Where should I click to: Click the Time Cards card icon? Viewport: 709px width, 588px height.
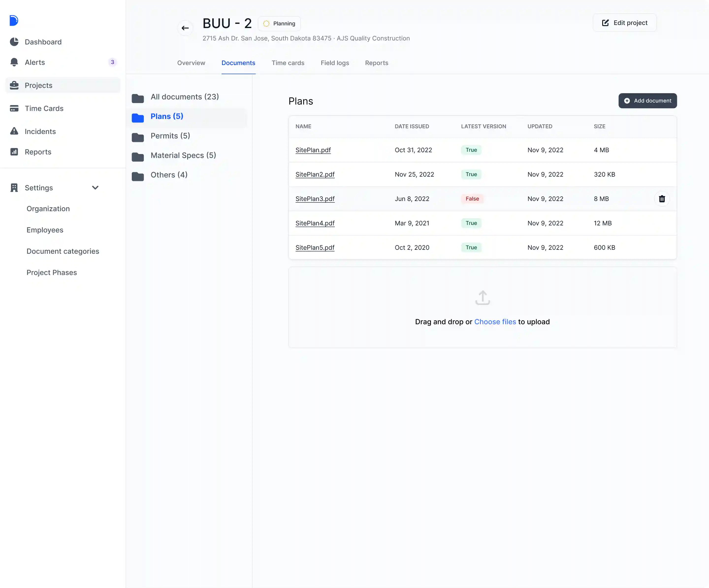tap(14, 108)
